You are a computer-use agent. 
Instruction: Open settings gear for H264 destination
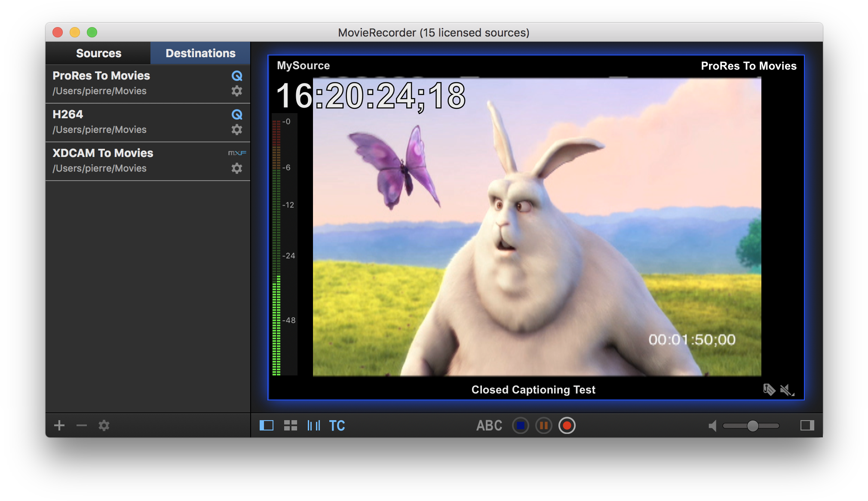point(237,129)
